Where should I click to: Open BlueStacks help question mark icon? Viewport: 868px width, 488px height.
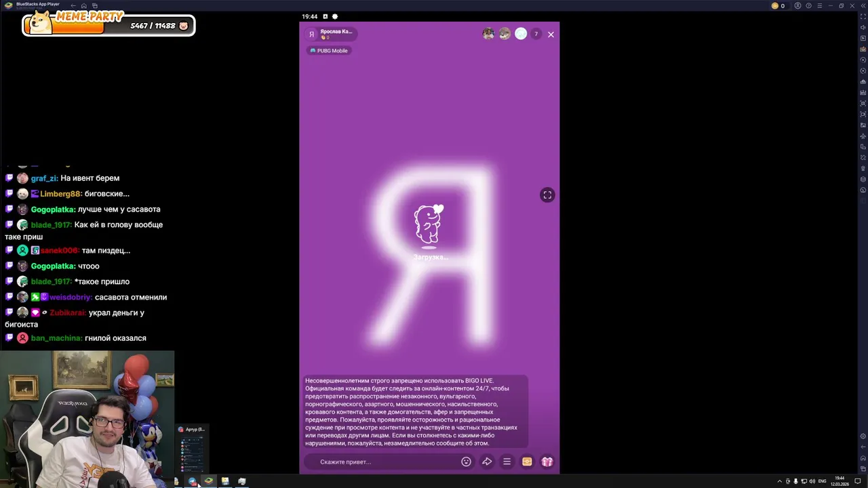click(x=808, y=5)
